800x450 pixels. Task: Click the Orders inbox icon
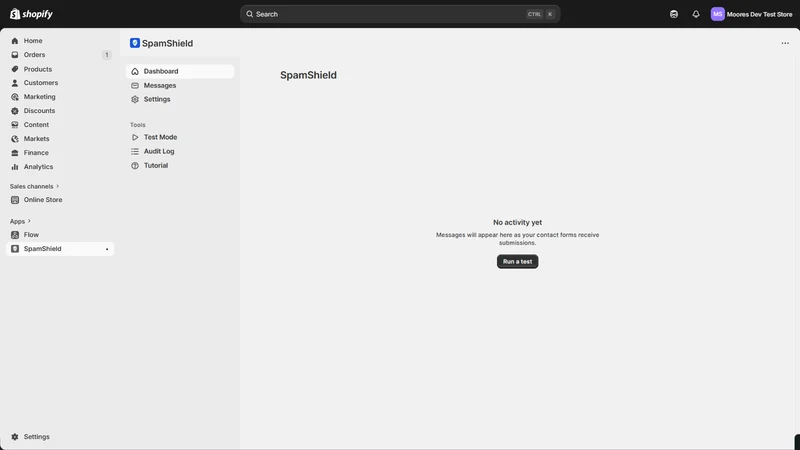pos(15,55)
